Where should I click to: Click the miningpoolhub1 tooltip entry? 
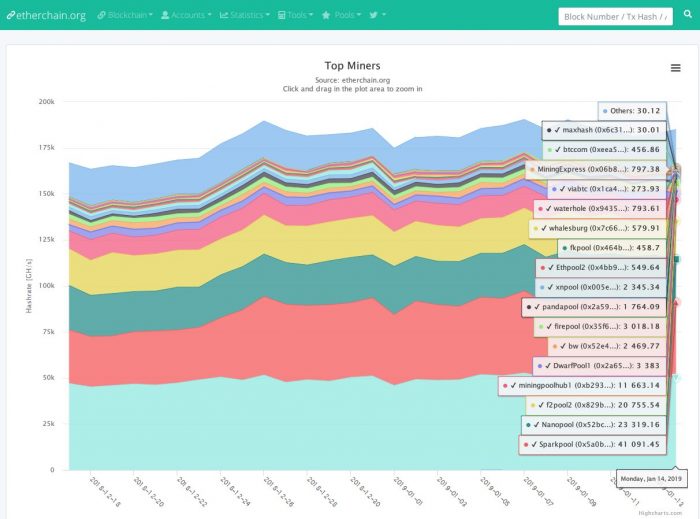pyautogui.click(x=582, y=386)
